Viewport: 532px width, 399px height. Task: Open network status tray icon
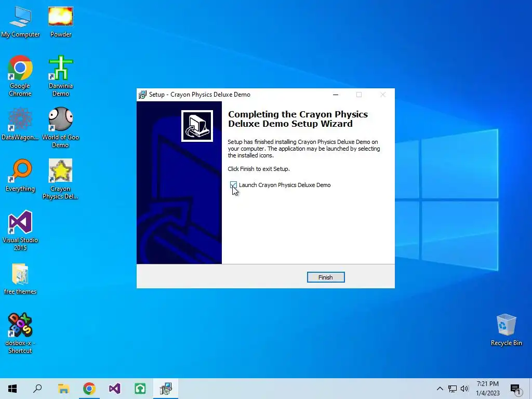click(x=453, y=389)
